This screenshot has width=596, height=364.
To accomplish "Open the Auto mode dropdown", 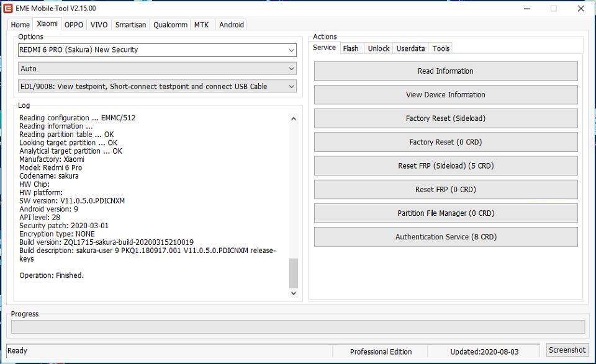I will (291, 69).
